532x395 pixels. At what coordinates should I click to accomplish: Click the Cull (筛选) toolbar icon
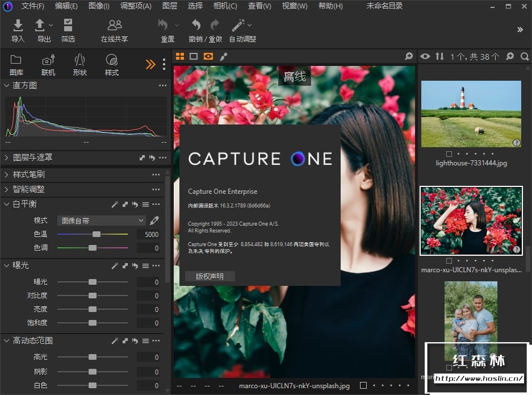pos(68,26)
